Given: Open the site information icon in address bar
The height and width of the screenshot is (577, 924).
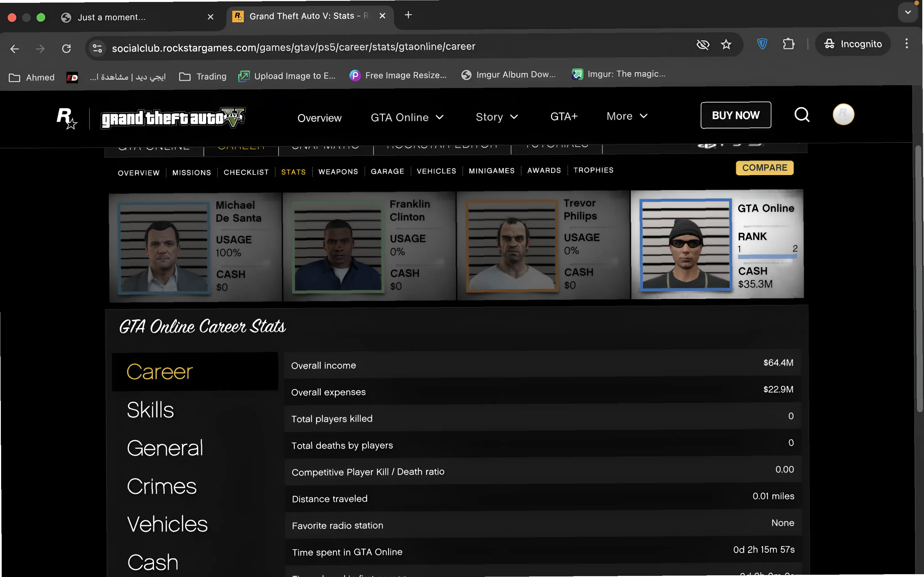Looking at the screenshot, I should click(x=97, y=48).
